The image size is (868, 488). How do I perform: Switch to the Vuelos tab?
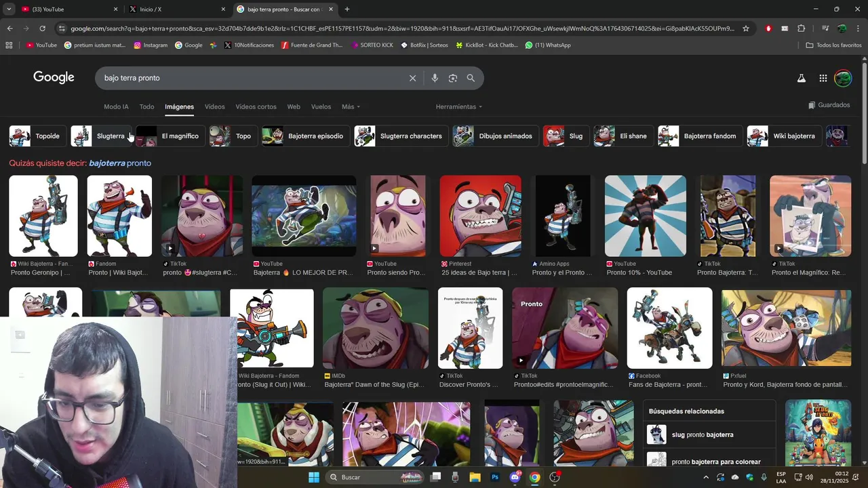(x=321, y=106)
